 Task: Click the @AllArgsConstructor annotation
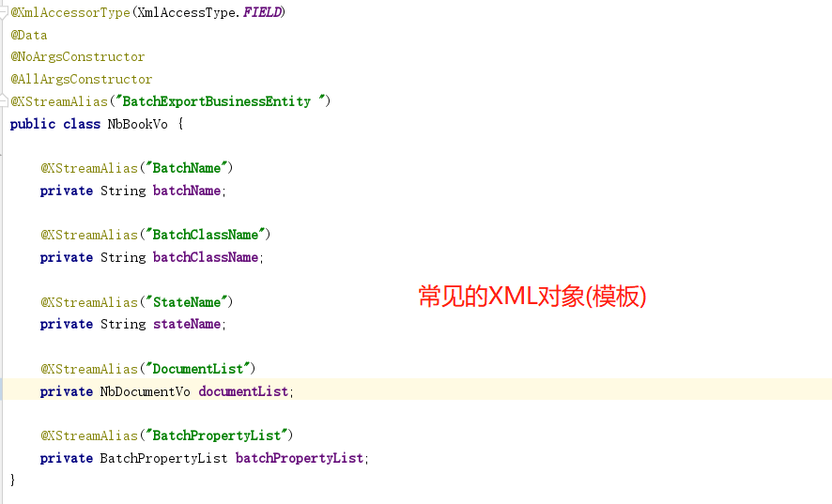[81, 80]
